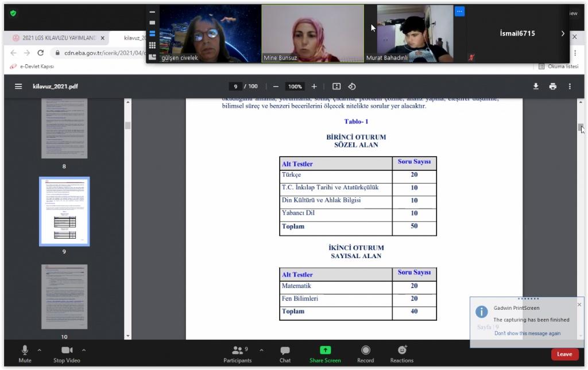Click the green Share Screen icon
Image resolution: width=588 pixels, height=370 pixels.
tap(325, 350)
